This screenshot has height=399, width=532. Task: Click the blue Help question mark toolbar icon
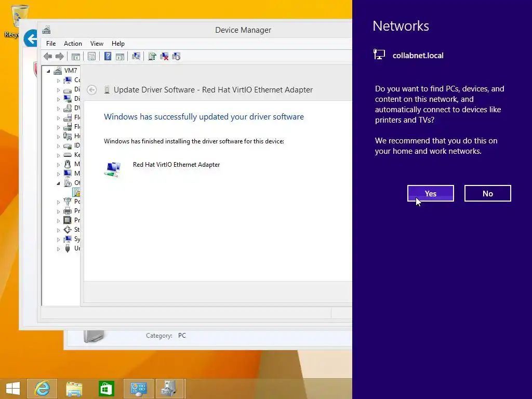tap(108, 56)
